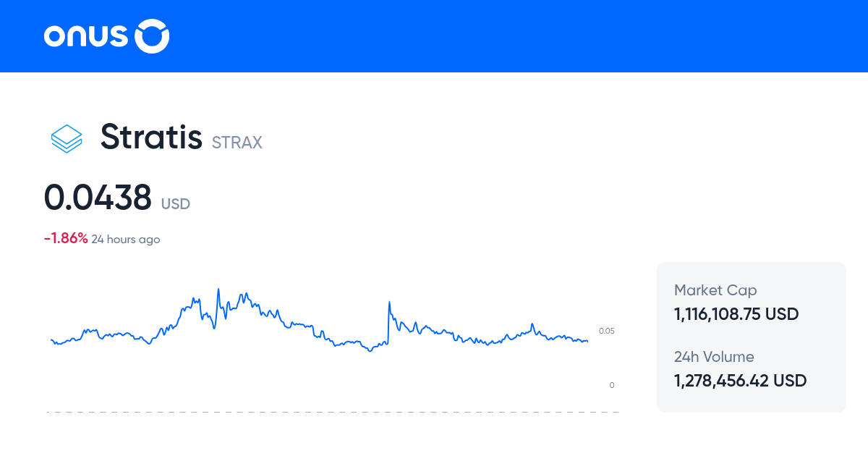This screenshot has height=456, width=868.
Task: Click the 0 axis label below chart
Action: coord(611,385)
